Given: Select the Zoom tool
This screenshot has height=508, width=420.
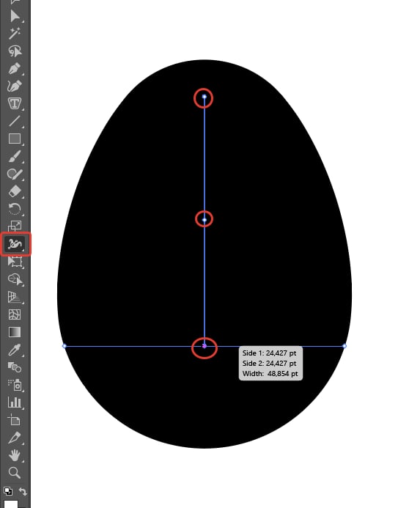Looking at the screenshot, I should 15,472.
